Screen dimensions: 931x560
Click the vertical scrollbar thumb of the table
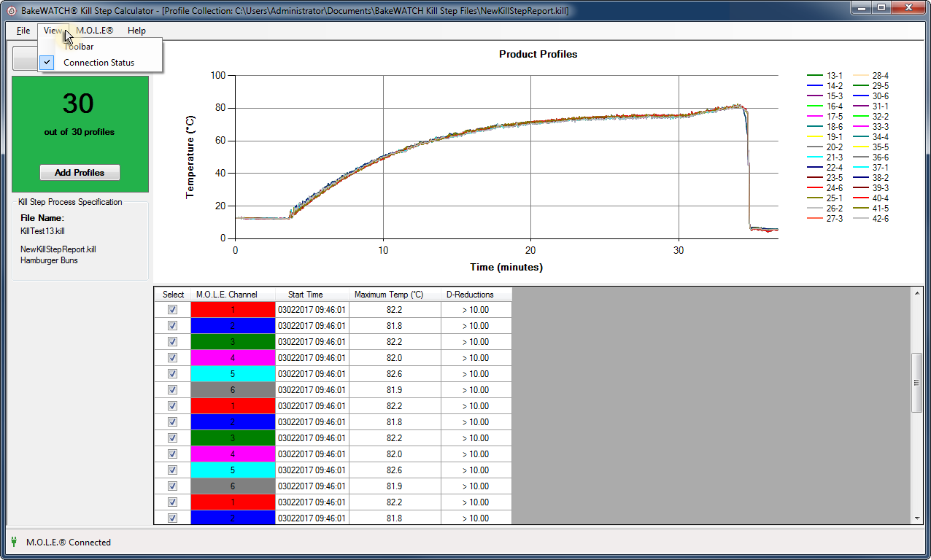917,383
